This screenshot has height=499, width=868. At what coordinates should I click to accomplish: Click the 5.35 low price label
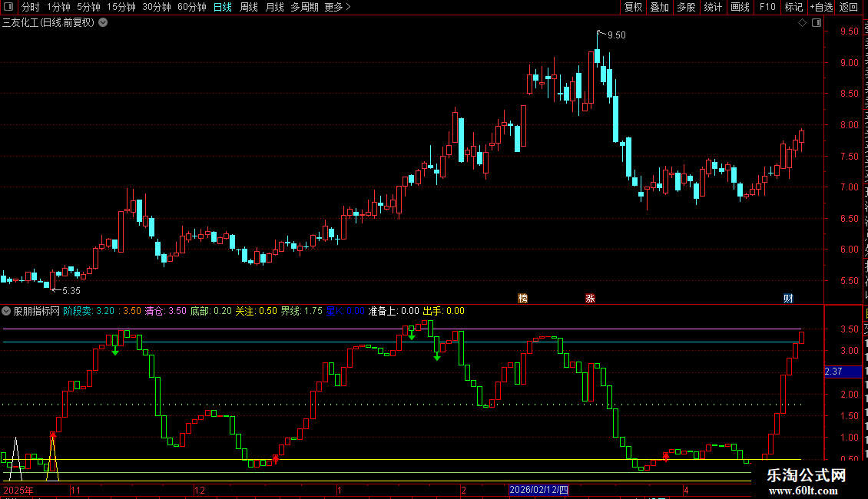(71, 290)
